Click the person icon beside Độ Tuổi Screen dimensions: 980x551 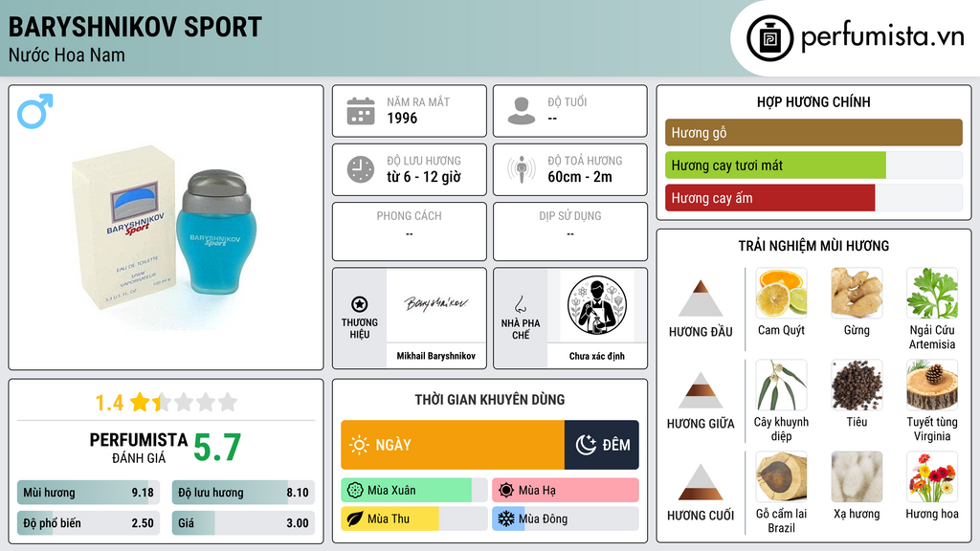pos(522,111)
